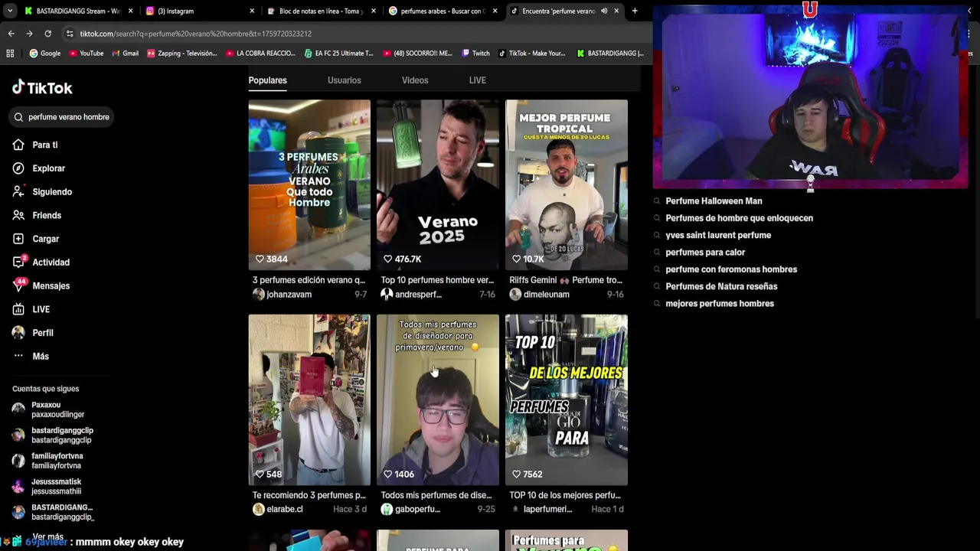
Task: Open dimeleunam author profile
Action: 539,295
